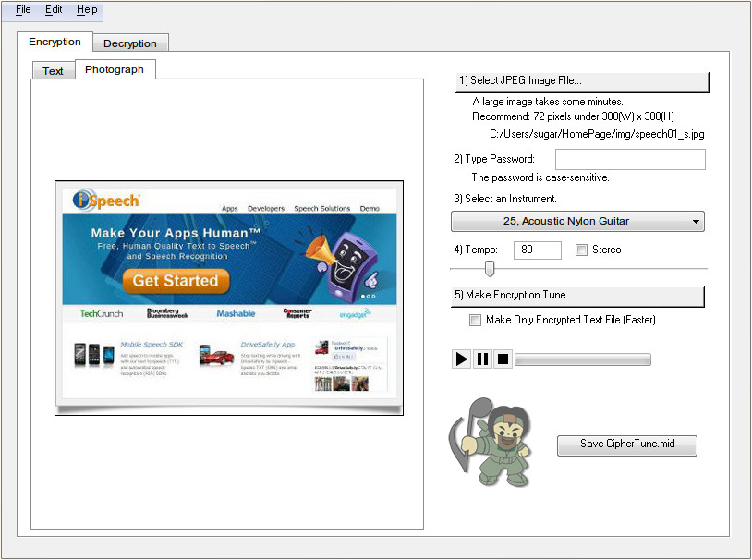This screenshot has height=560, width=752.
Task: Check Make Only Encrypted Text File option
Action: [475, 320]
